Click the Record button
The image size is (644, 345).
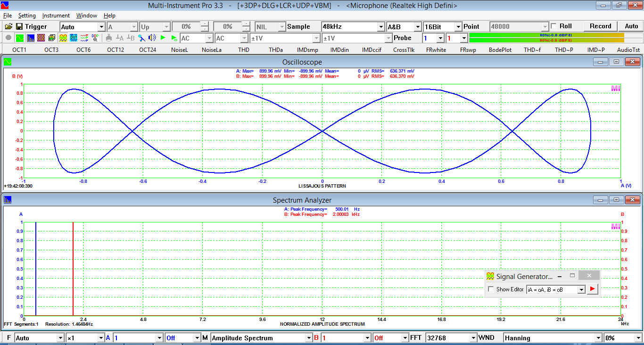click(600, 26)
